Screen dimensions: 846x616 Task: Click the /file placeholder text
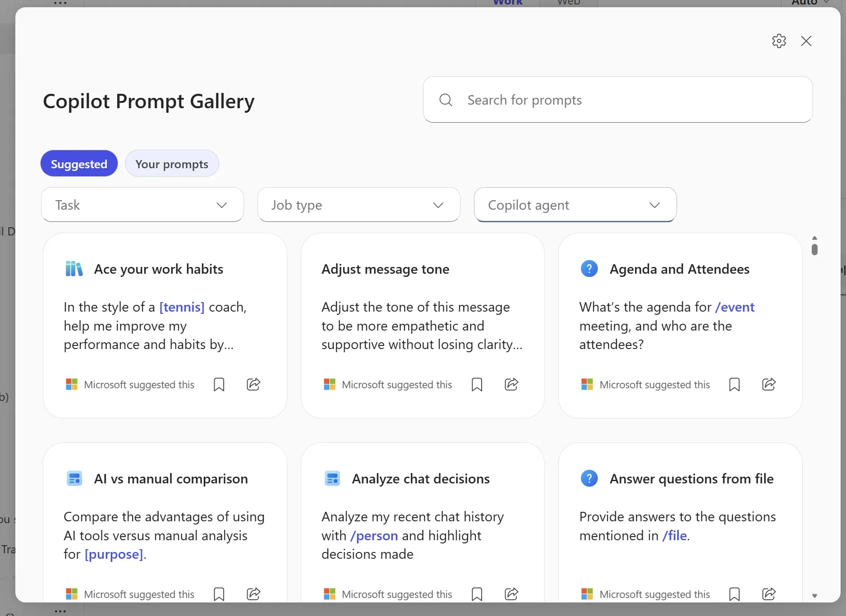click(675, 536)
